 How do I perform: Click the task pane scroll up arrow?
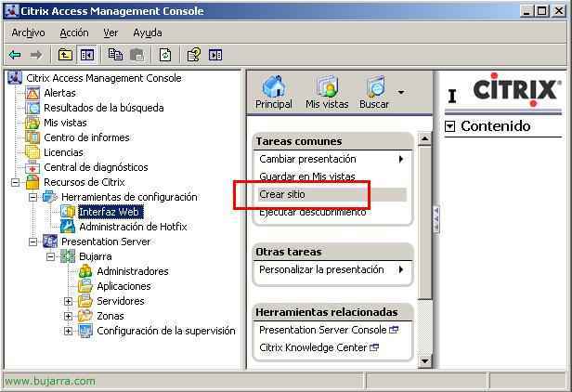(424, 138)
